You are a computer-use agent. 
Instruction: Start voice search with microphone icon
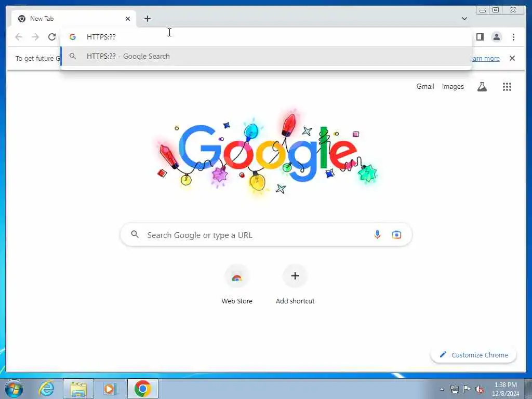tap(377, 234)
